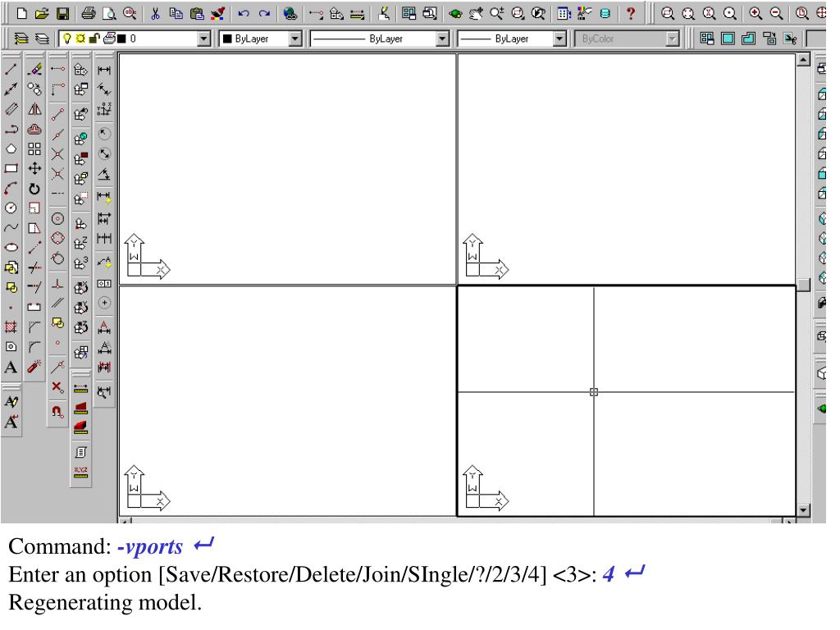Select the Hatch pattern tool
This screenshot has height=630, width=840.
tap(11, 326)
